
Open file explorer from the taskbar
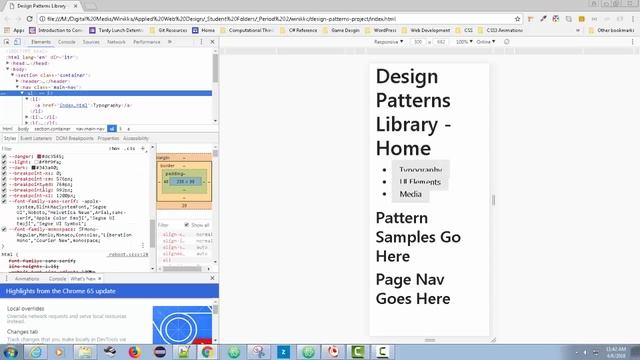(x=85, y=352)
